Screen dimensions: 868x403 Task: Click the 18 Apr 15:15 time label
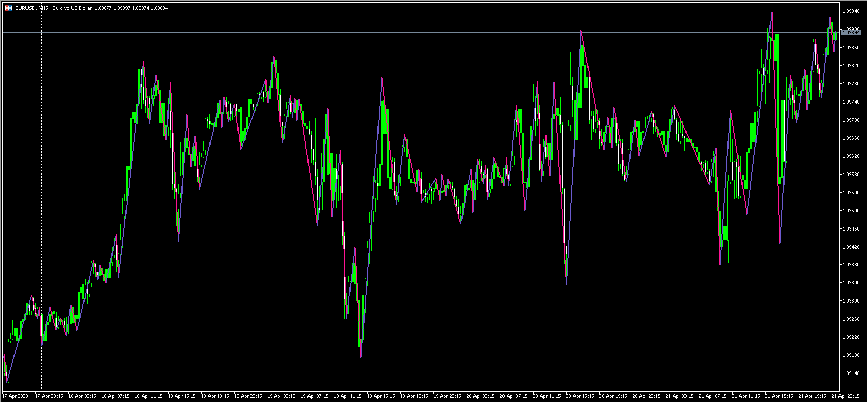pos(182,396)
